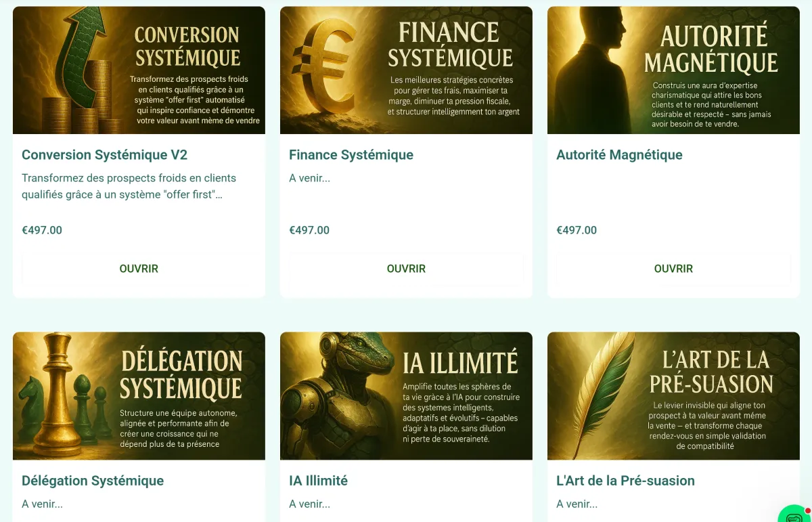The width and height of the screenshot is (812, 522).
Task: Click the Finance Systémique euro banner
Action: click(406, 70)
